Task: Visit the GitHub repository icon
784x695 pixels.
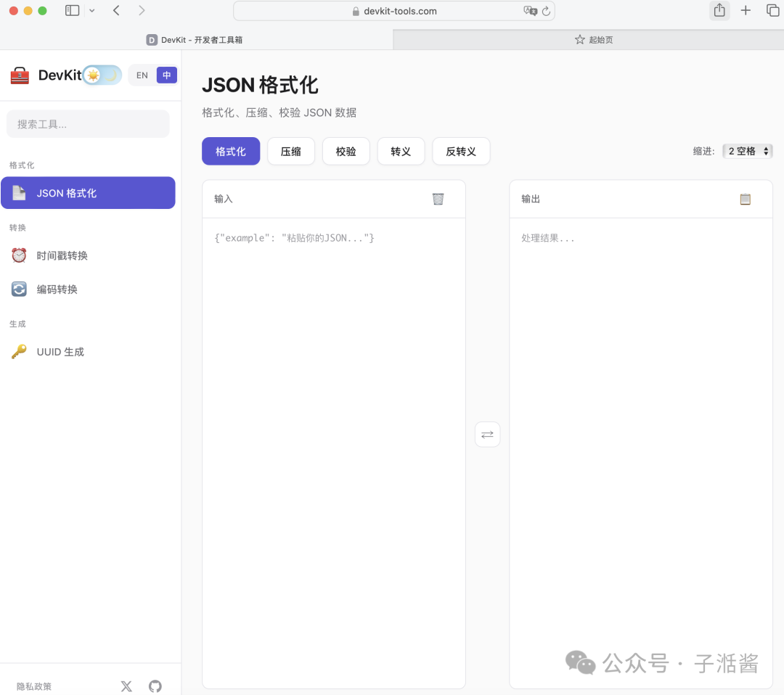Action: pyautogui.click(x=155, y=686)
